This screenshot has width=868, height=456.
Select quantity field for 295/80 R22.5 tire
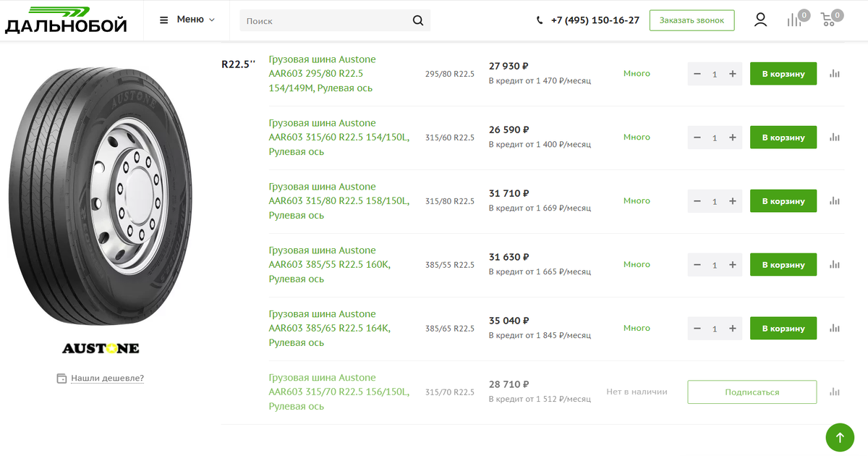tap(715, 74)
